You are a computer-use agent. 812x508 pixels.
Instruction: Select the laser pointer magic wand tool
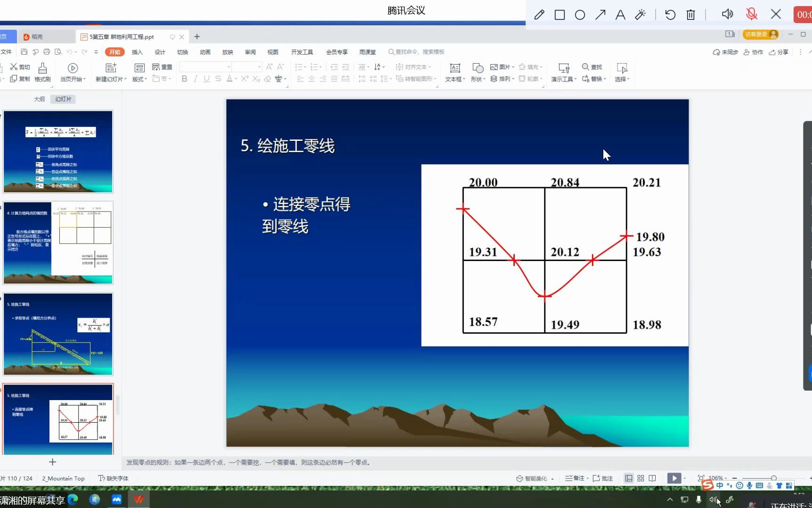[641, 15]
